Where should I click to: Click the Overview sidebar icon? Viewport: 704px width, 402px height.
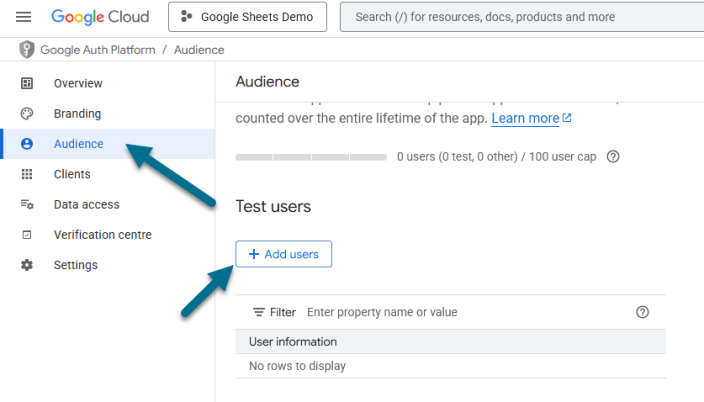[27, 84]
